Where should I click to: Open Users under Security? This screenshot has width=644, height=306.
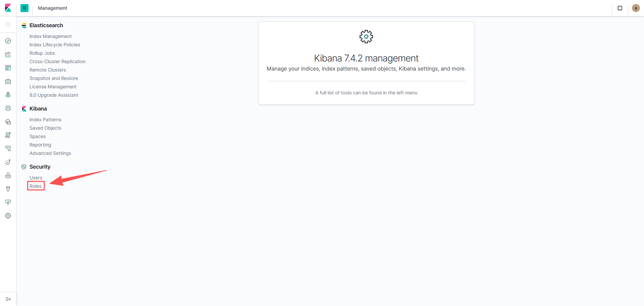(36, 178)
